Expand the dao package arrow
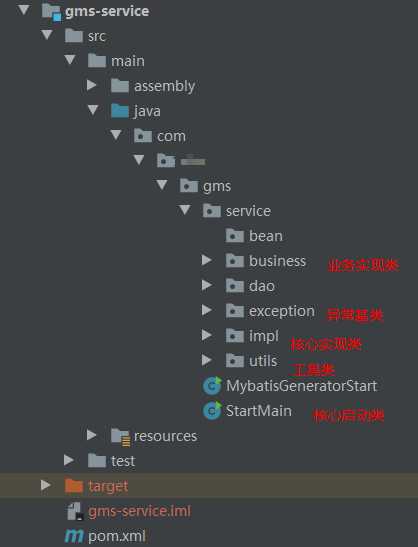 coord(207,285)
